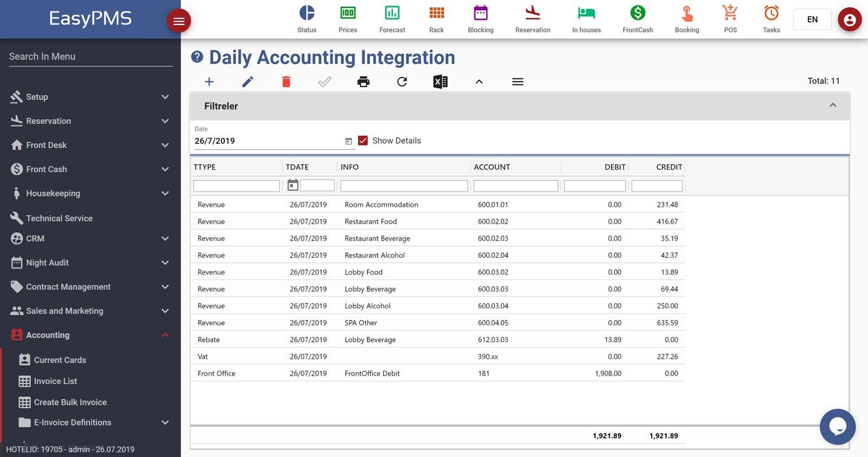The image size is (868, 457).
Task: Click the red trash delete icon
Action: click(286, 82)
